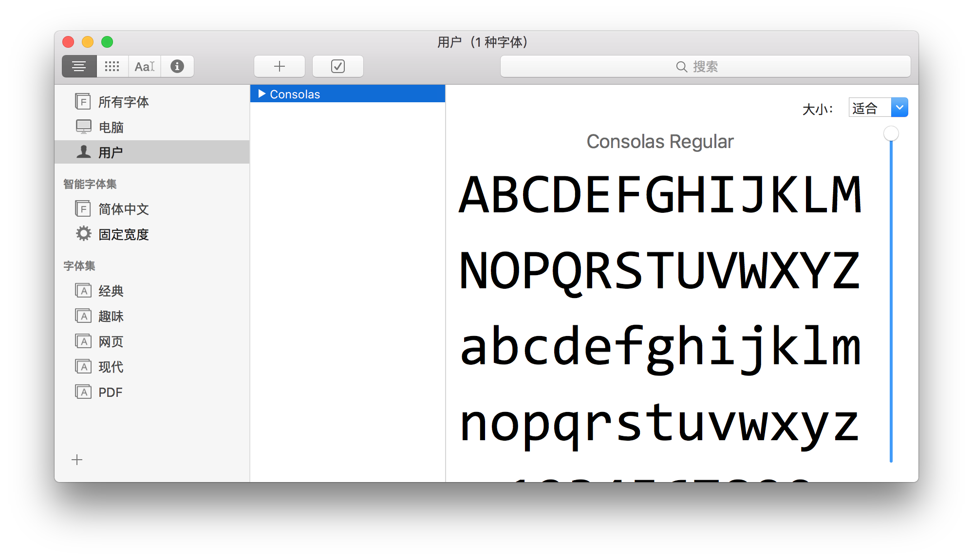The width and height of the screenshot is (973, 560).
Task: Open the 固定宽度 smart collection
Action: (x=152, y=234)
